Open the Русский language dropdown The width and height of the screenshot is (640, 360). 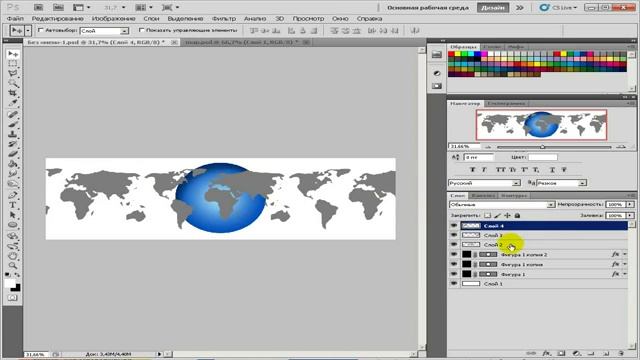(x=484, y=183)
